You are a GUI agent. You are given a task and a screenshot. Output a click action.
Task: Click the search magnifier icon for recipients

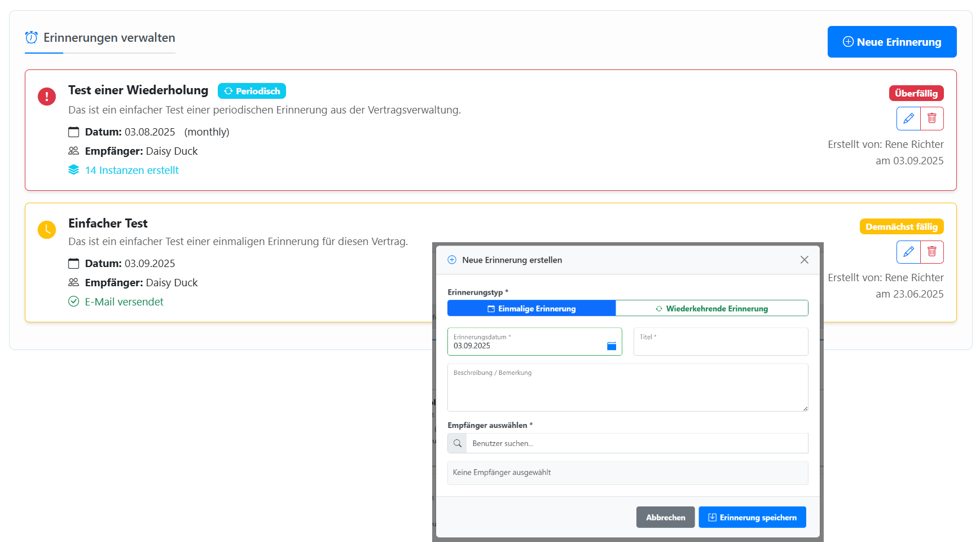458,444
